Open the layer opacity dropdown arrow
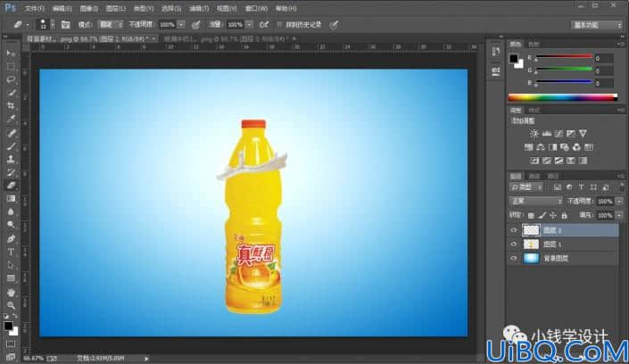 click(619, 201)
